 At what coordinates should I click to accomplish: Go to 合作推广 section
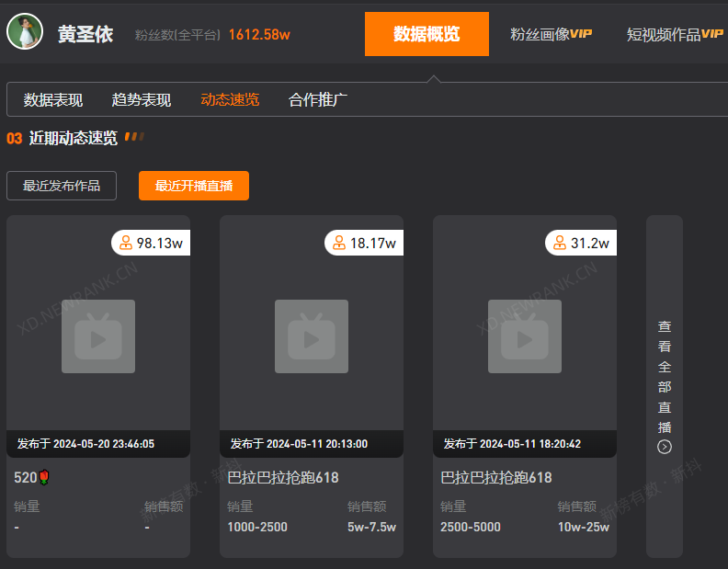coord(317,100)
